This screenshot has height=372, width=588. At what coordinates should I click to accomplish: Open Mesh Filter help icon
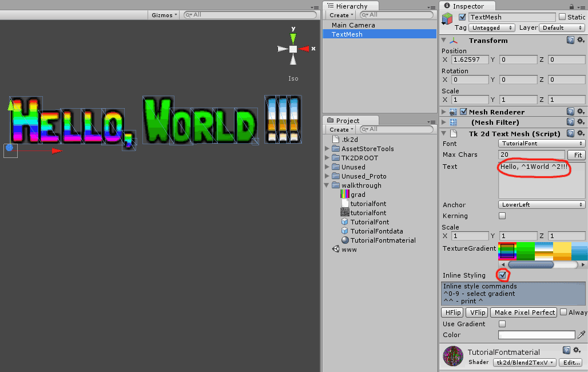pyautogui.click(x=570, y=122)
